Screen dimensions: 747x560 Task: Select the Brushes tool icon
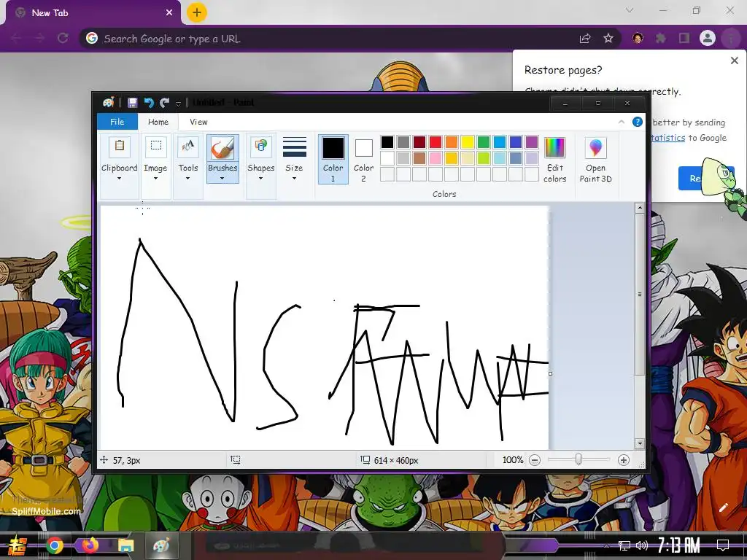click(222, 148)
